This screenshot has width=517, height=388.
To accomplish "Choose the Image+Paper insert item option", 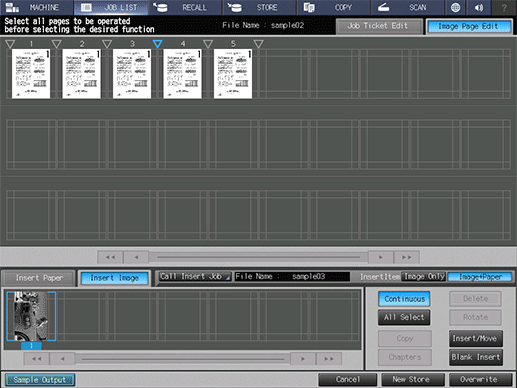I will (480, 277).
